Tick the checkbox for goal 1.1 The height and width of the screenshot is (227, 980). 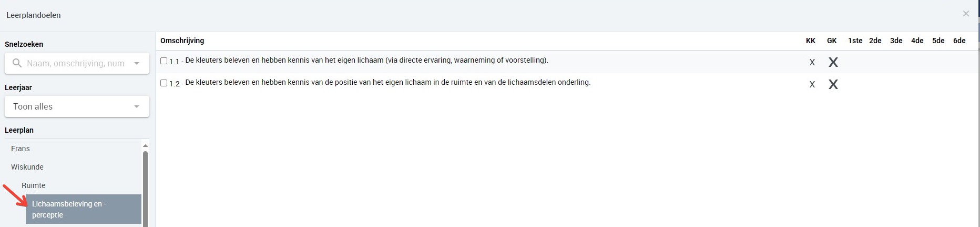[x=164, y=61]
